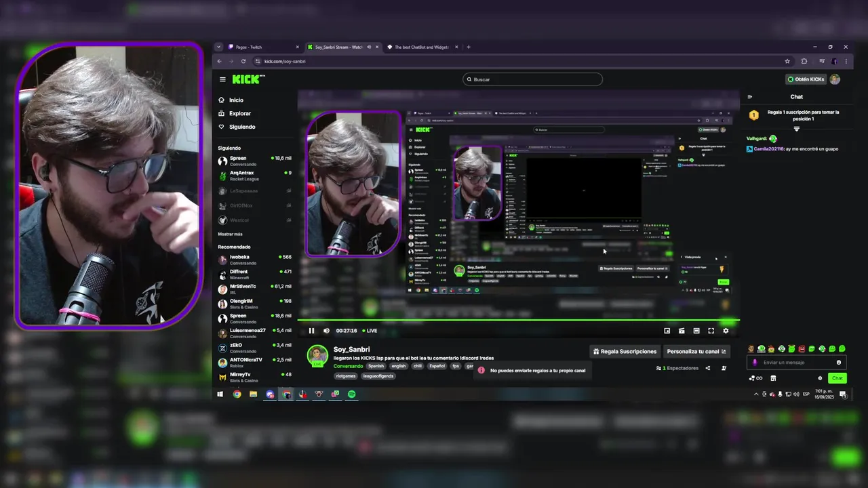Collapse the chat panel
868x488 pixels.
[750, 96]
